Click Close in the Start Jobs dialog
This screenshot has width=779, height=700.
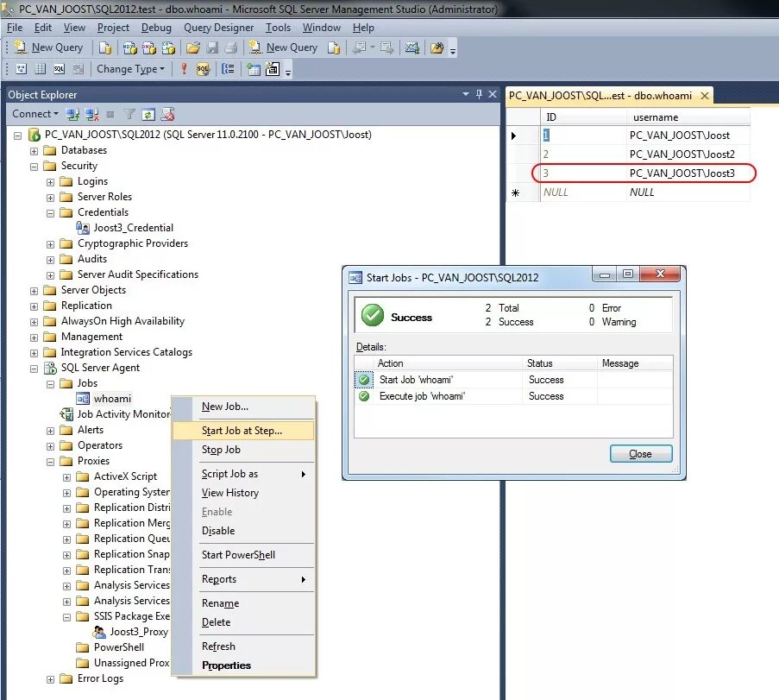point(641,454)
